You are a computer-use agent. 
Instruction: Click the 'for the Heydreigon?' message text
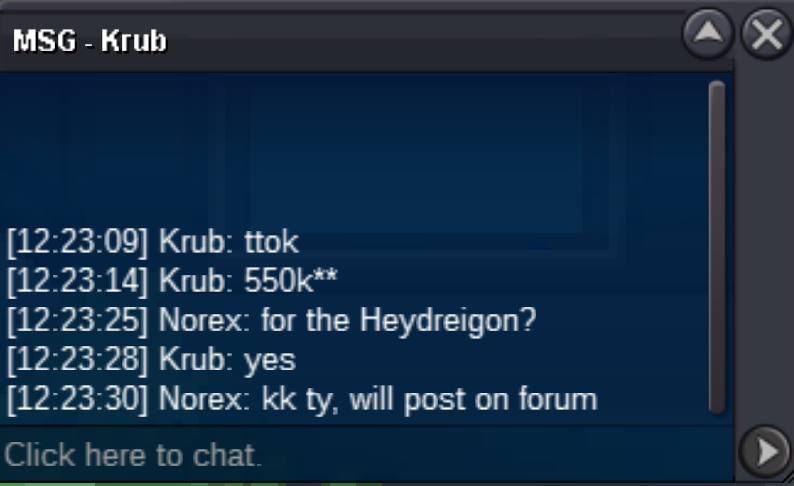399,320
